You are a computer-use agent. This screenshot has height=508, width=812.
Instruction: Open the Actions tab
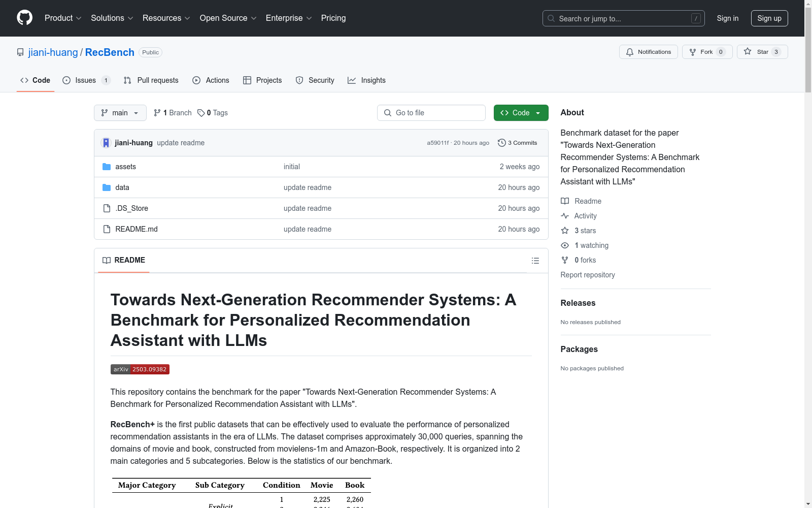pos(211,80)
